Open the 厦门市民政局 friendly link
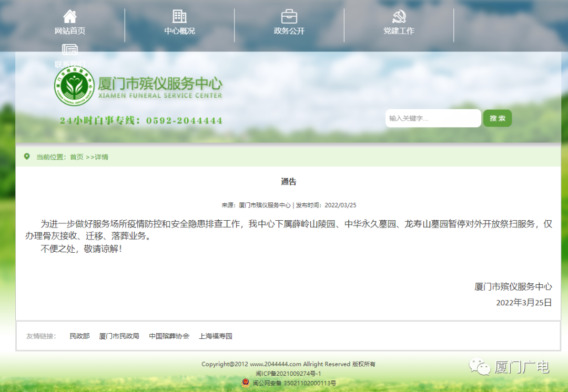Screen dimensions: 568x392 pos(119,336)
